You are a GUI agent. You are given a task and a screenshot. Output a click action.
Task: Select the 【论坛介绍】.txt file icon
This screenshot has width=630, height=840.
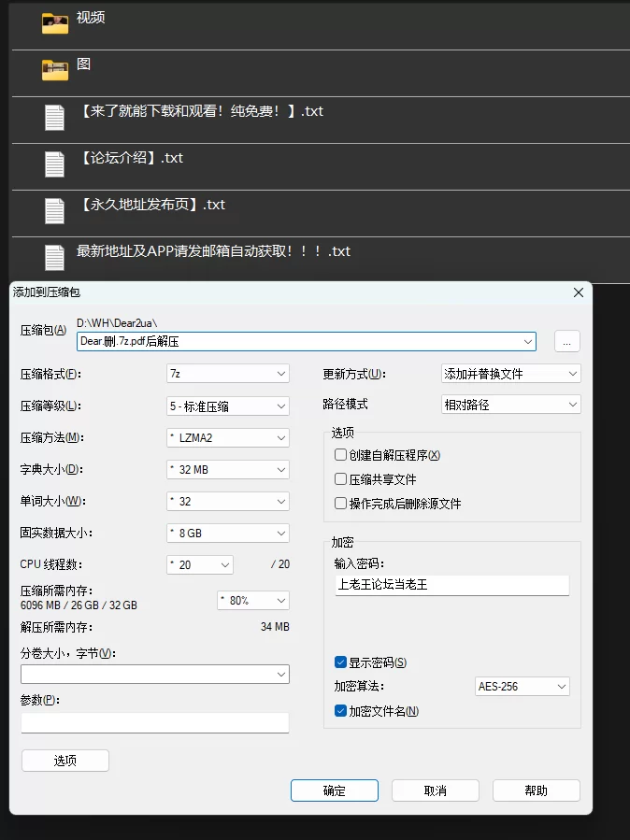point(54,164)
